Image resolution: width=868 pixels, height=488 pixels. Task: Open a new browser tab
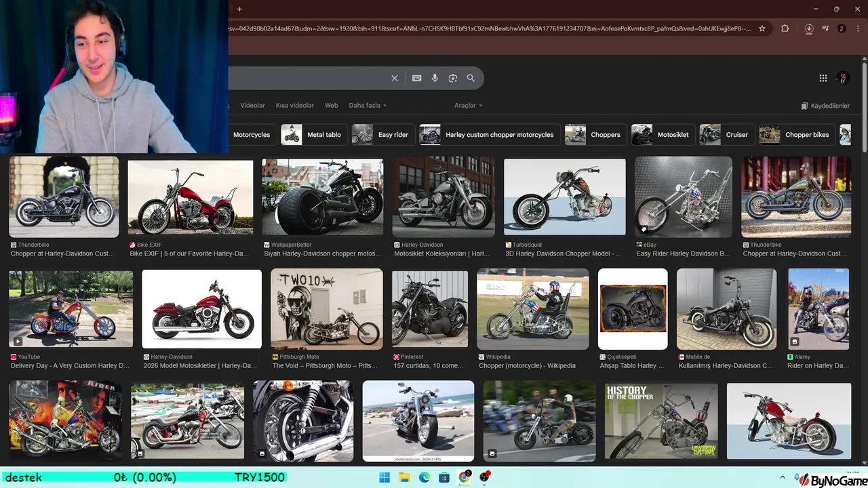tap(239, 9)
